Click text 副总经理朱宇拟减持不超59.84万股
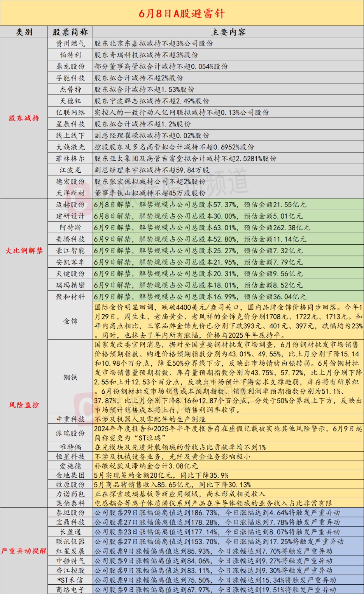 click(152, 170)
